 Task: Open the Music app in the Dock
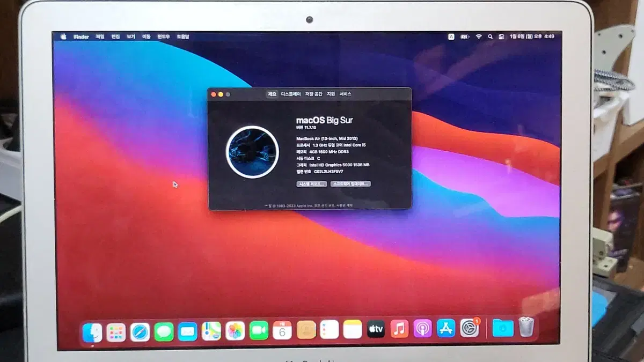pos(399,328)
